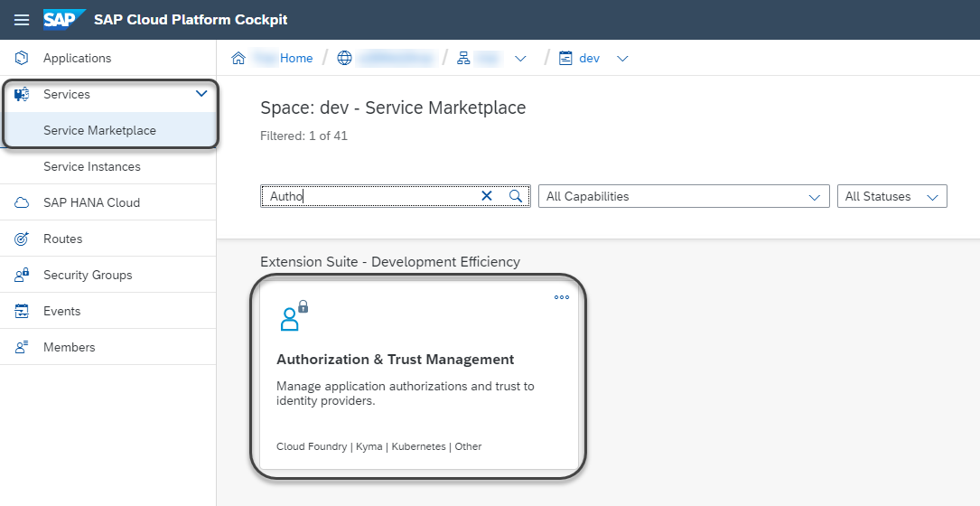Open the All Statuses dropdown
The width and height of the screenshot is (980, 506).
click(x=892, y=196)
